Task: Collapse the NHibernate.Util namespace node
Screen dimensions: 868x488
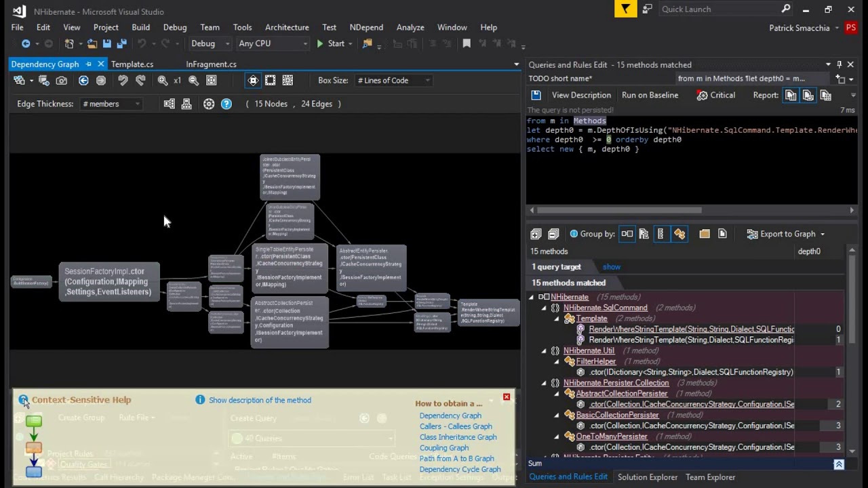Action: click(544, 350)
